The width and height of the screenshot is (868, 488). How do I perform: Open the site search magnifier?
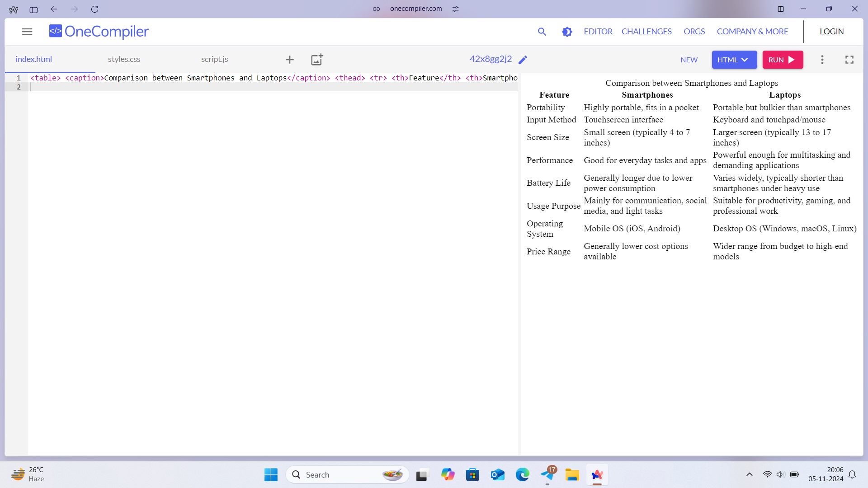pos(542,32)
